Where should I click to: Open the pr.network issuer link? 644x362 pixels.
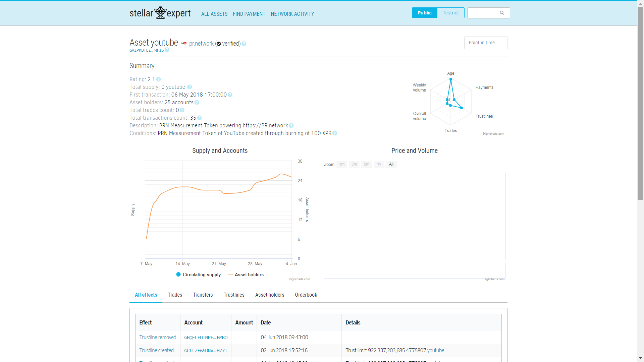(x=201, y=44)
